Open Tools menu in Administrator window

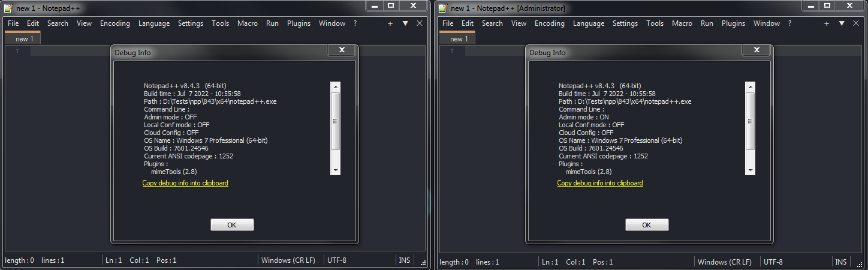(655, 23)
